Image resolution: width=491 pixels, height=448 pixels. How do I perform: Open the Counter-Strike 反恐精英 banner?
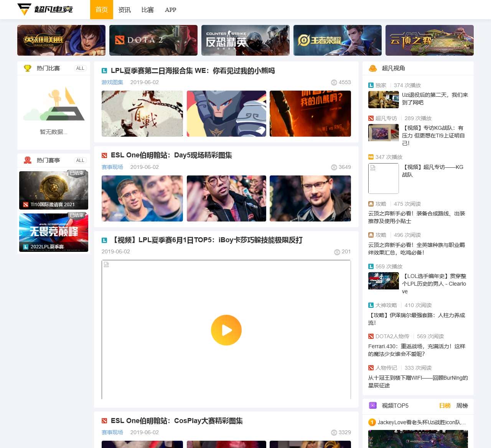tap(245, 40)
